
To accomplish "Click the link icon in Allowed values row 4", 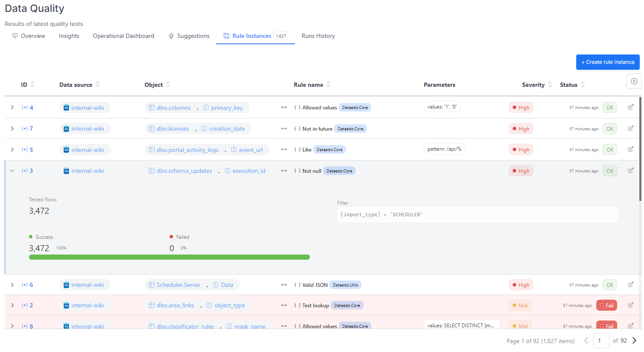I will point(284,108).
